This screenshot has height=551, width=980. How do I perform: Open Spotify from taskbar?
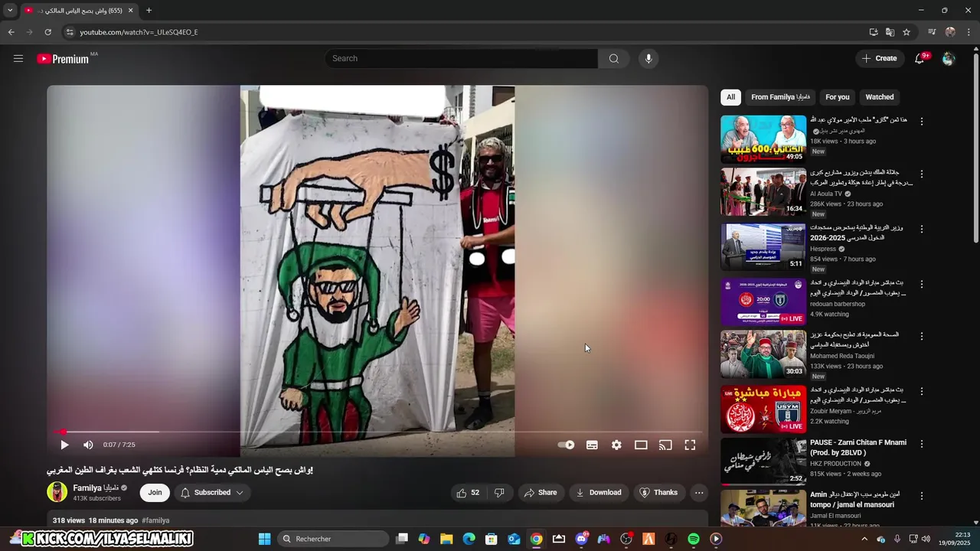(694, 539)
